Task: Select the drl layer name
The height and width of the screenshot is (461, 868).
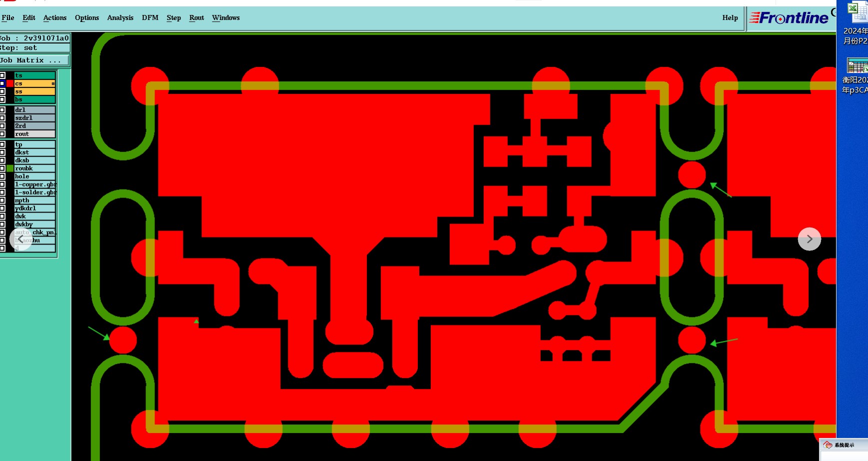Action: click(35, 110)
